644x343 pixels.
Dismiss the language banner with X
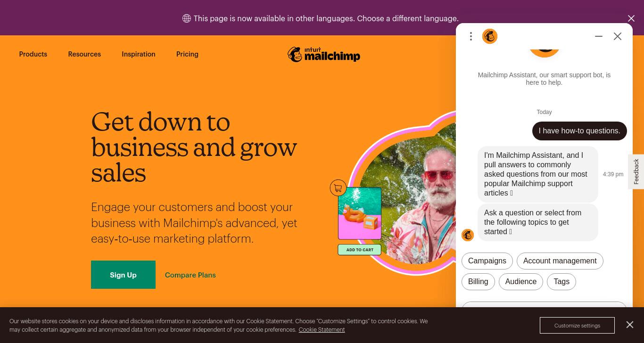pyautogui.click(x=631, y=18)
